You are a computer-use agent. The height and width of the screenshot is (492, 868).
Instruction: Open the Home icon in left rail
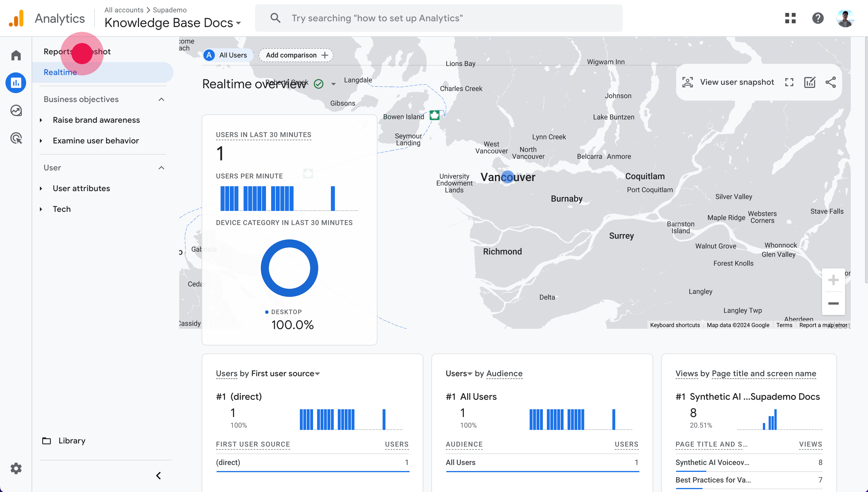tap(16, 55)
